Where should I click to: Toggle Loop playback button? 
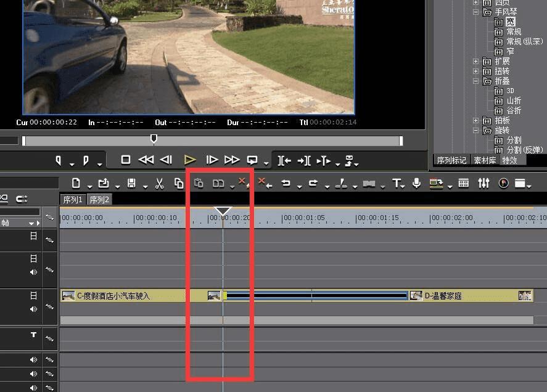coord(252,160)
